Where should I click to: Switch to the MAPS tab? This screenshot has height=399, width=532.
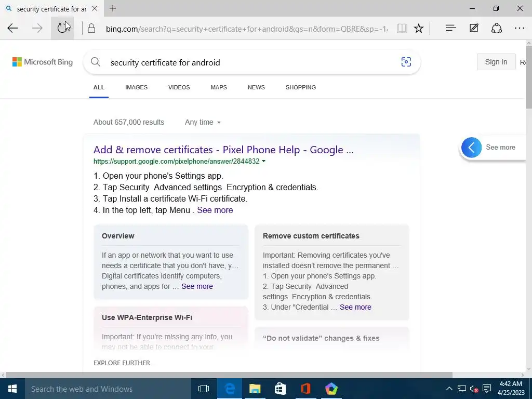pos(219,87)
